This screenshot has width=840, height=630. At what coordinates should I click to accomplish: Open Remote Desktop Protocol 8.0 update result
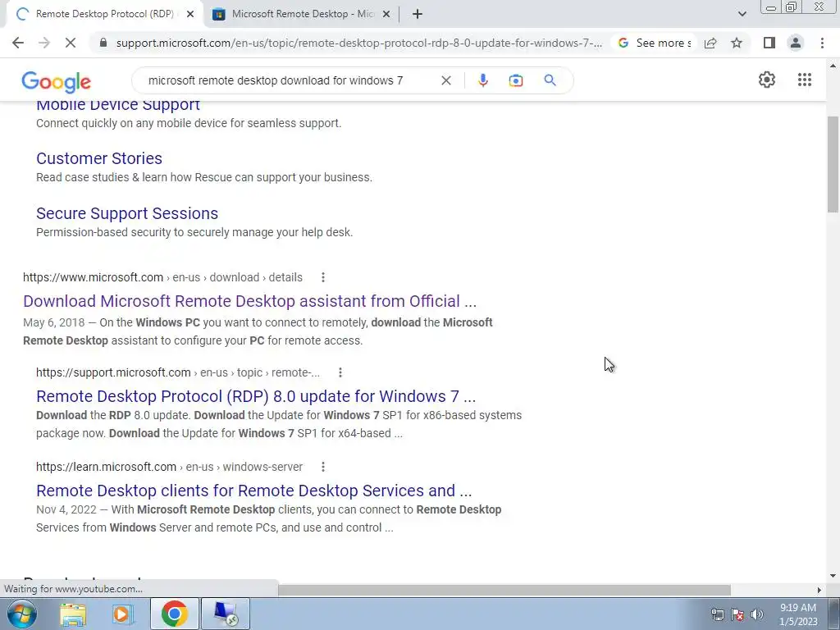pos(256,396)
